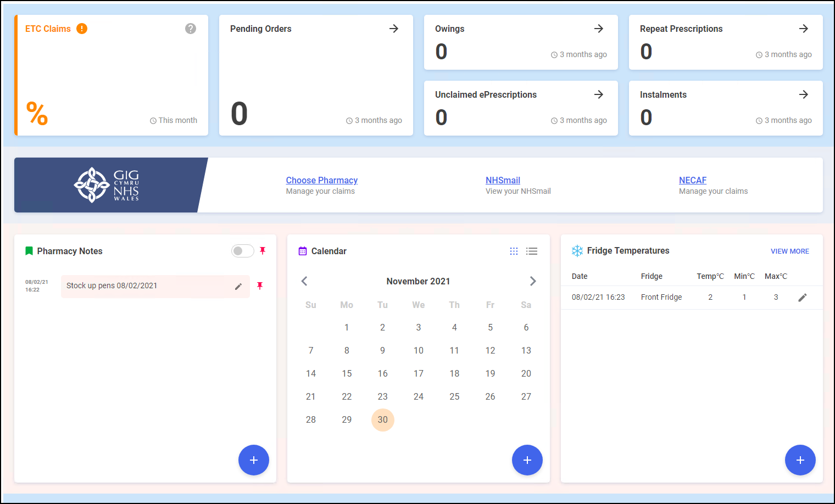Add a new pharmacy note
The height and width of the screenshot is (504, 835).
pyautogui.click(x=253, y=460)
